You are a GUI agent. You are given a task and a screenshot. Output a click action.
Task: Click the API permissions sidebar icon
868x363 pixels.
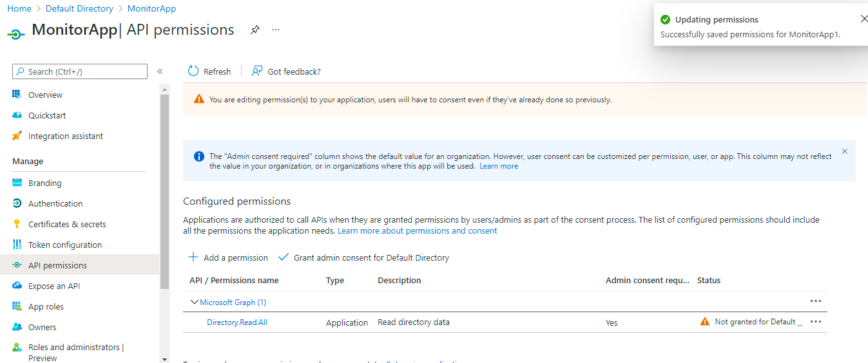17,265
